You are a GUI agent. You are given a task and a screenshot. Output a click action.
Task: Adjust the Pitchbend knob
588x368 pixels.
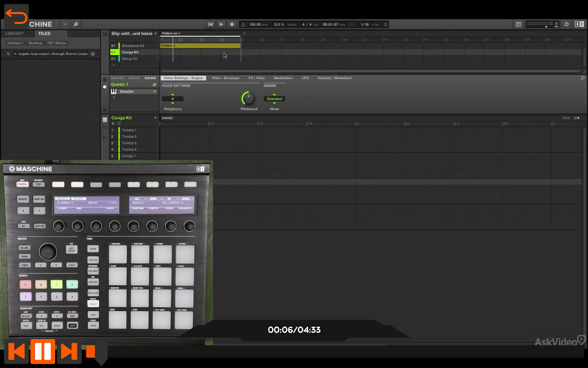tap(248, 98)
